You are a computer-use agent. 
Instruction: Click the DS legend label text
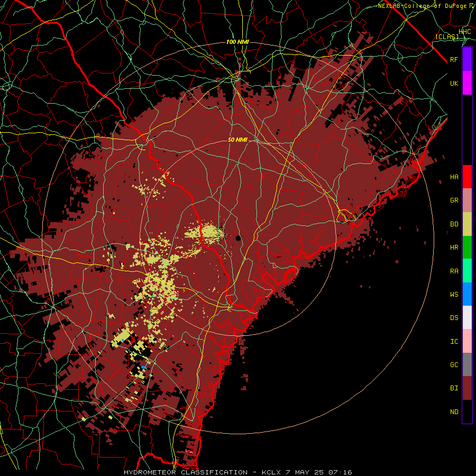coord(454,317)
